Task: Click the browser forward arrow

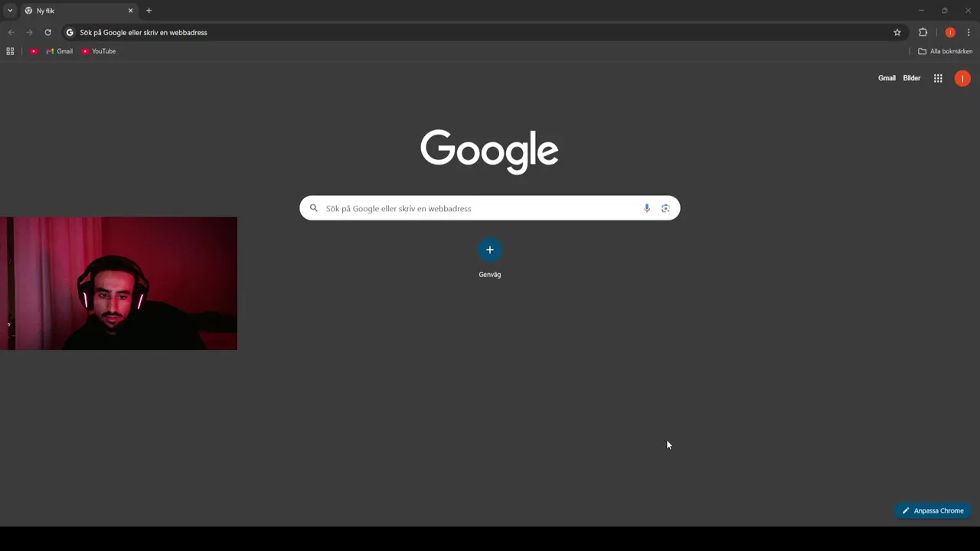Action: pos(29,32)
